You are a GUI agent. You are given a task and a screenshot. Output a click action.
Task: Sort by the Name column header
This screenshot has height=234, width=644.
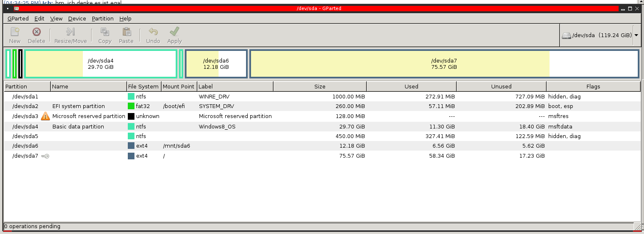tap(89, 86)
